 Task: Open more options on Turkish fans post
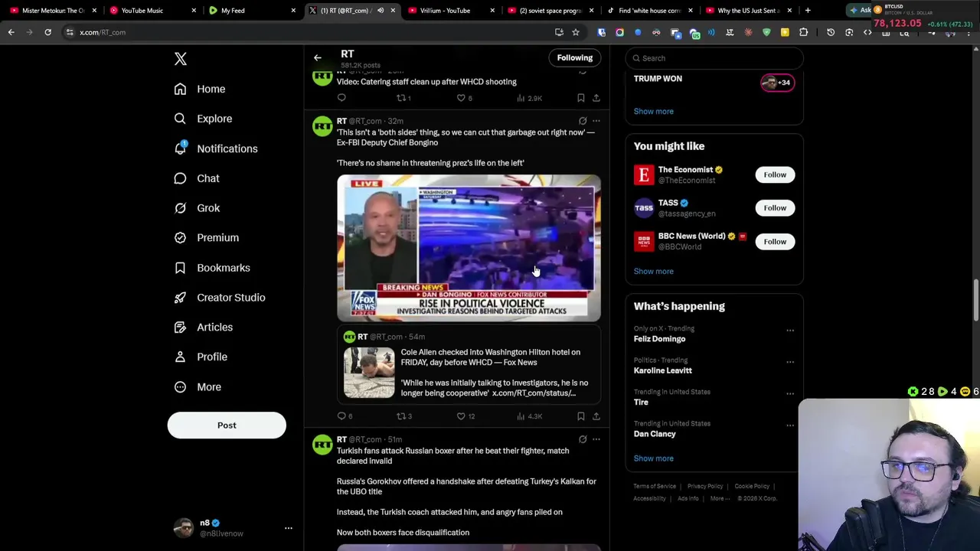click(596, 439)
